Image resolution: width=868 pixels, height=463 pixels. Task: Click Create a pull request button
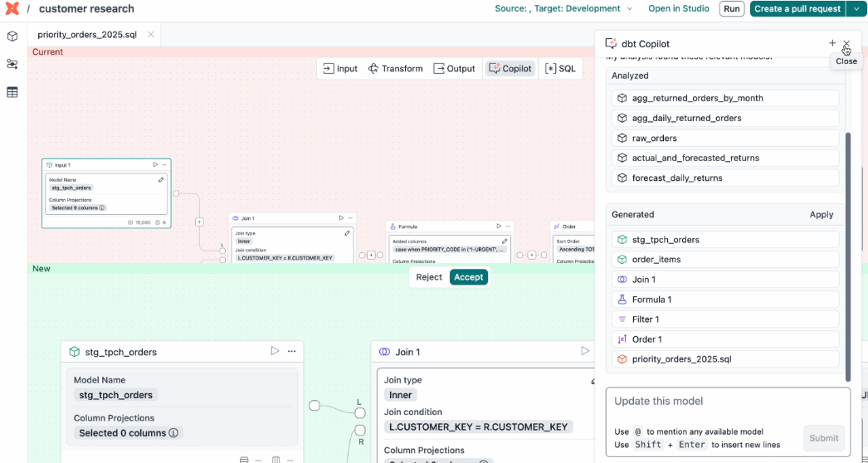click(797, 9)
